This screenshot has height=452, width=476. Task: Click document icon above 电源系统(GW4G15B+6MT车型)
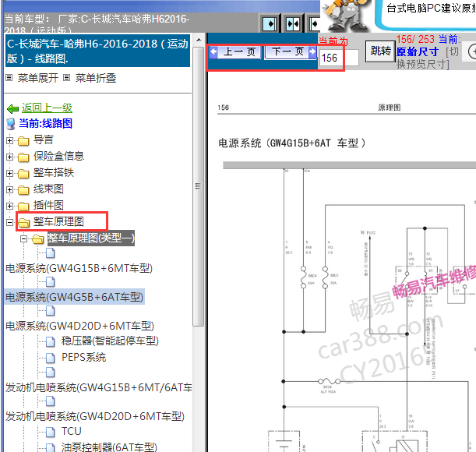[x=51, y=252]
